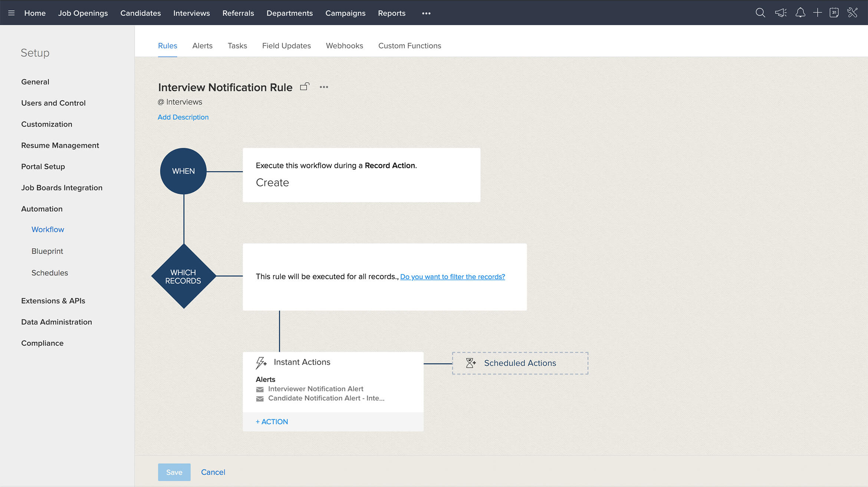This screenshot has height=487, width=868.
Task: Open the calendar icon in top bar
Action: [x=834, y=13]
